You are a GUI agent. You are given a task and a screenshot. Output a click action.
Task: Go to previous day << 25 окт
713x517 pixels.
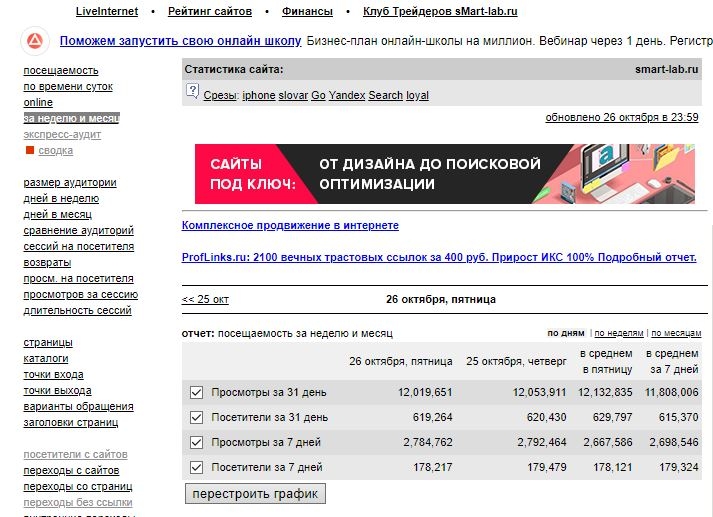point(205,299)
